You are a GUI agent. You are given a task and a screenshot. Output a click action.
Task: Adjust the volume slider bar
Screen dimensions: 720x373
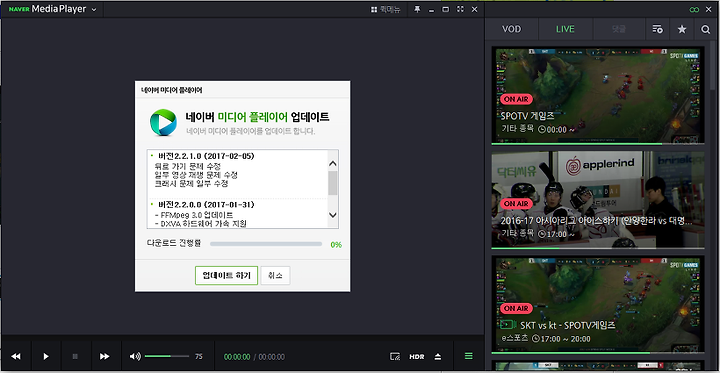[x=167, y=356]
